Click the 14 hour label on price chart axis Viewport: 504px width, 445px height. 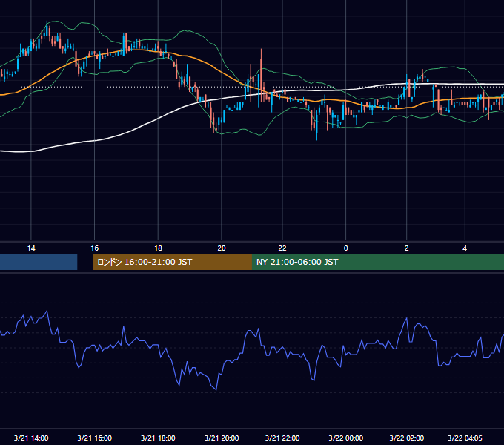pos(31,248)
